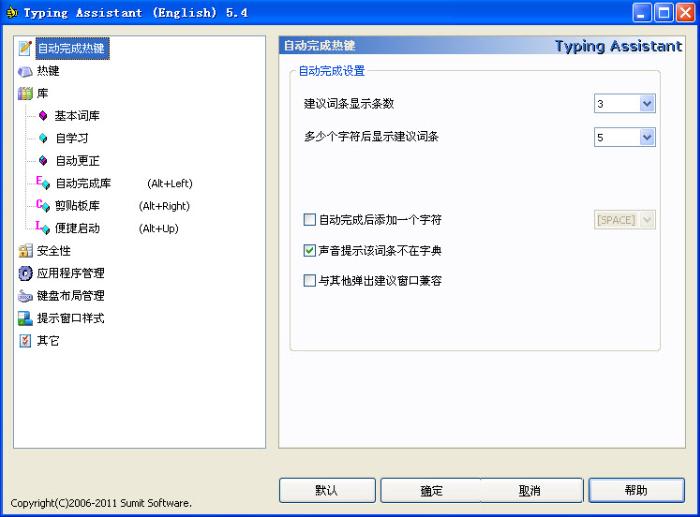This screenshot has height=517, width=700.
Task: Maximize the Typing Assistant window
Action: pyautogui.click(x=663, y=13)
